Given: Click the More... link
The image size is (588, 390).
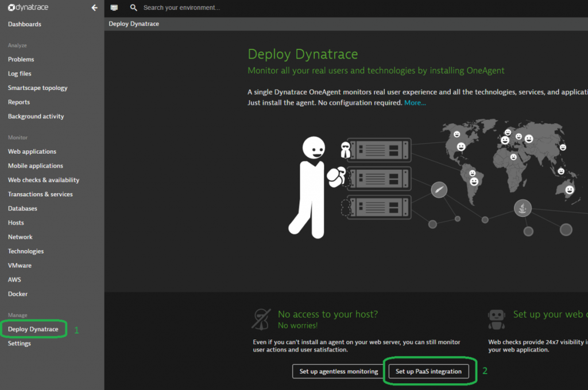Looking at the screenshot, I should tap(415, 103).
